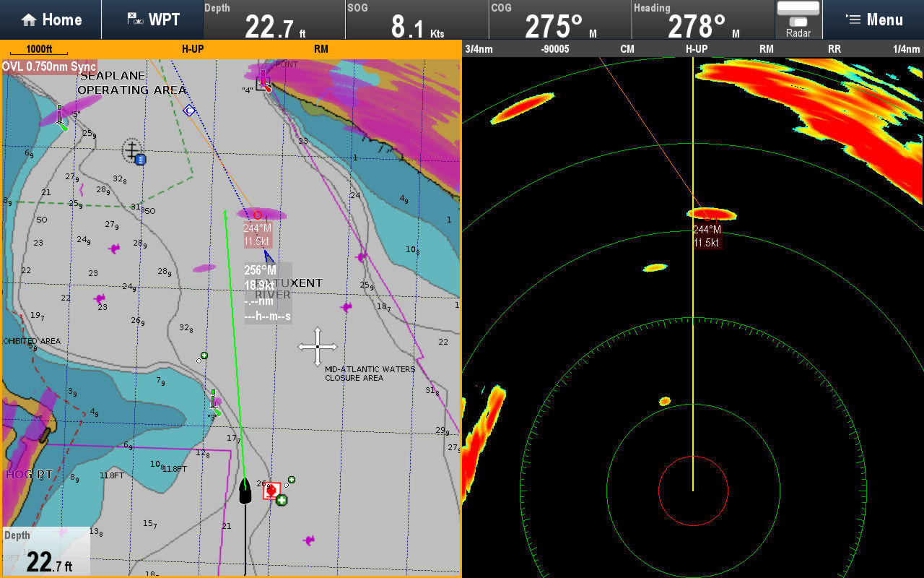The width and height of the screenshot is (924, 578).
Task: Click the OVL 0.750nm Sync label
Action: pyautogui.click(x=49, y=66)
